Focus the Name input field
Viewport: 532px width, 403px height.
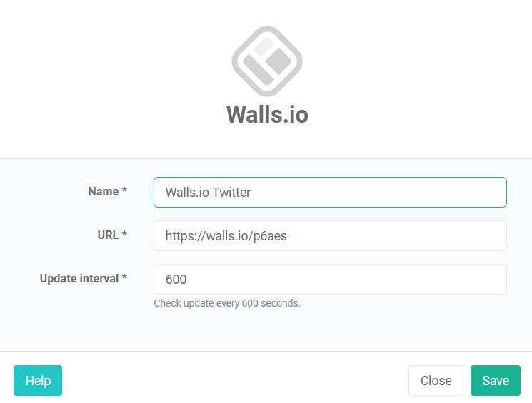[x=330, y=192]
